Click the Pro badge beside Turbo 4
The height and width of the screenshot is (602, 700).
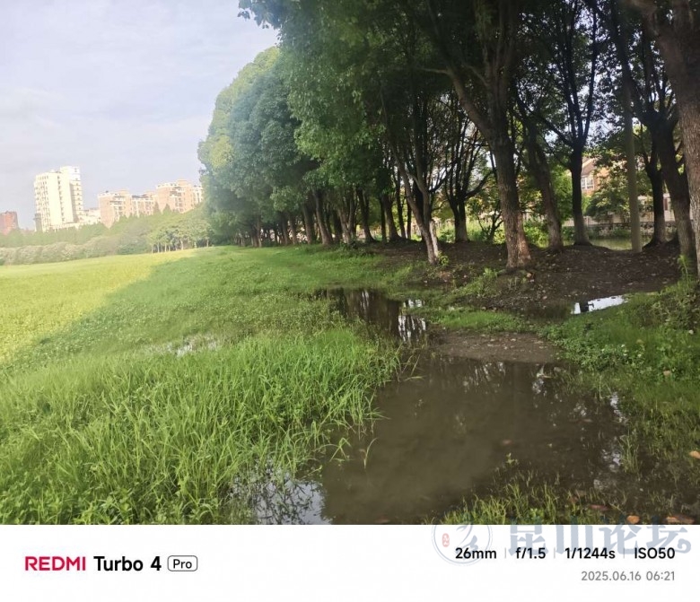(x=182, y=564)
